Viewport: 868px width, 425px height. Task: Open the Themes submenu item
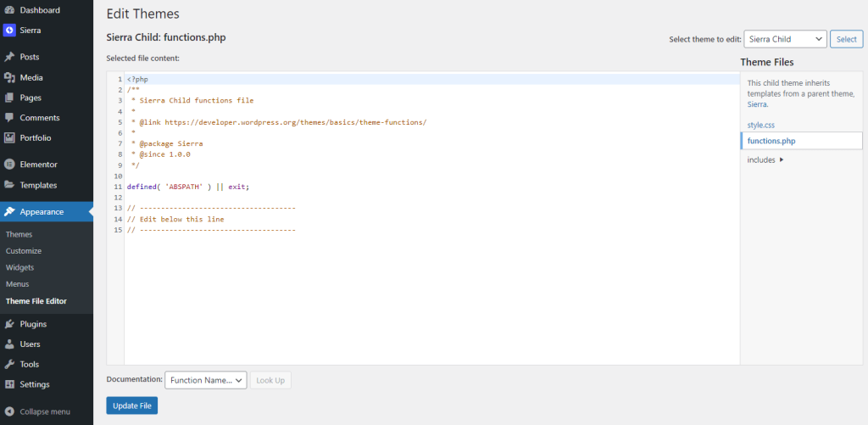pos(19,234)
